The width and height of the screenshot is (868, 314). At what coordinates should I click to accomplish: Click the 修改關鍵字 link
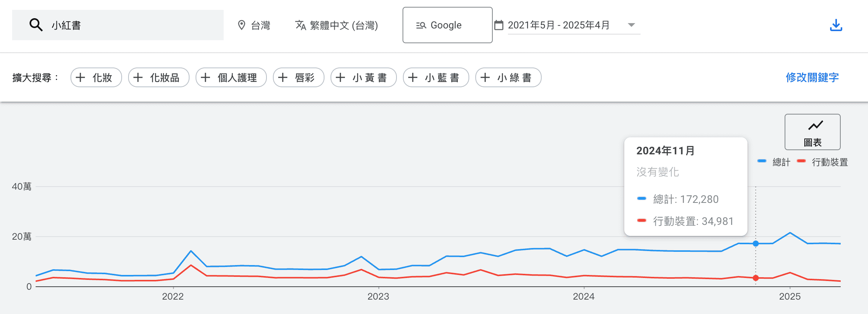coord(812,77)
